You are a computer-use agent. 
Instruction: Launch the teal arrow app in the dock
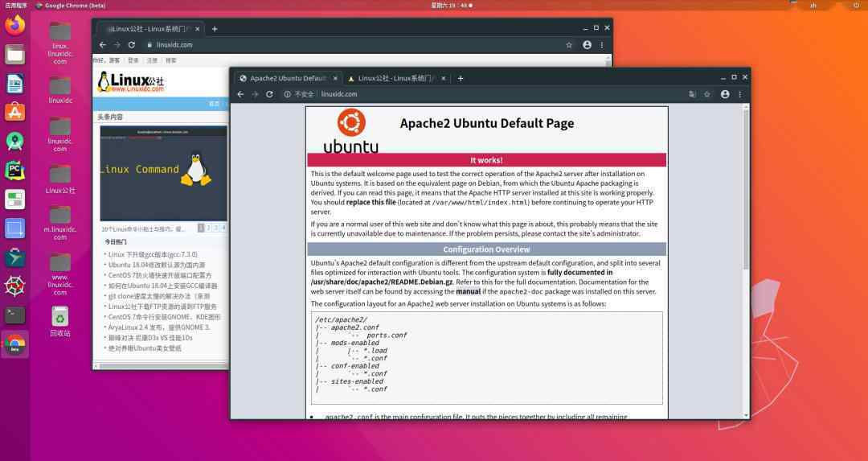click(x=15, y=257)
